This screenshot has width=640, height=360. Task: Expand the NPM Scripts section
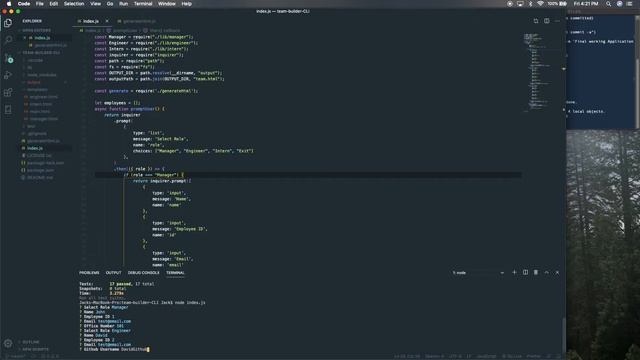35,349
